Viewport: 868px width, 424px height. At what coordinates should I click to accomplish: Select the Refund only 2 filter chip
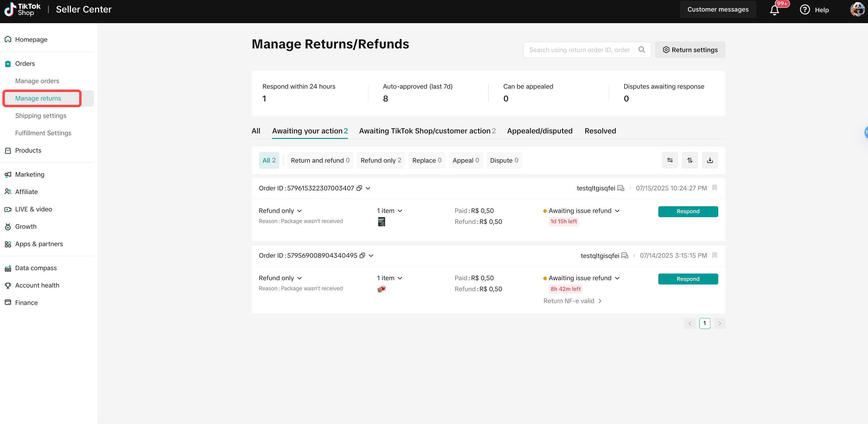pos(381,160)
